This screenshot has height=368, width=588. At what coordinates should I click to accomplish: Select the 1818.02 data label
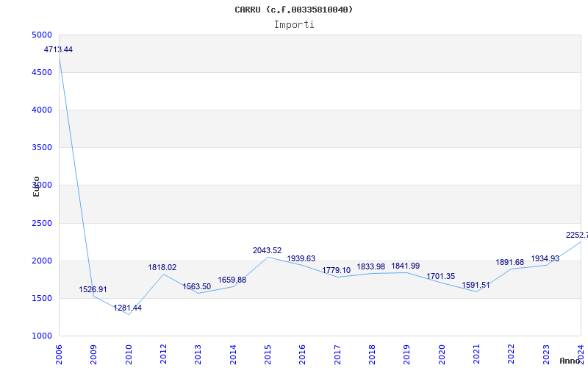[x=162, y=267]
